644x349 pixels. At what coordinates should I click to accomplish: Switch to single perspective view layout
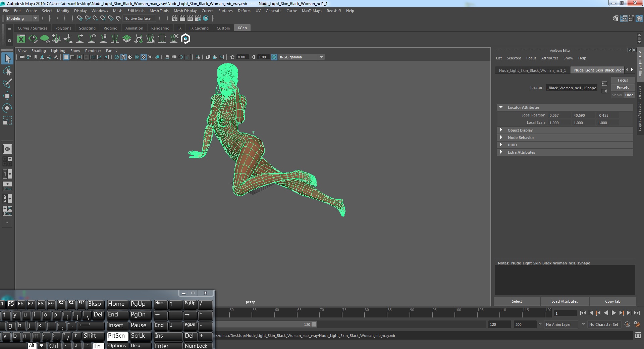7,149
